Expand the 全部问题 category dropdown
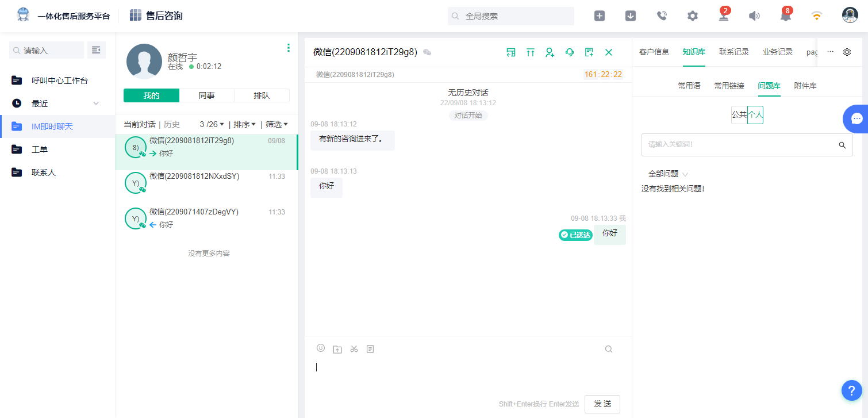 click(x=668, y=174)
